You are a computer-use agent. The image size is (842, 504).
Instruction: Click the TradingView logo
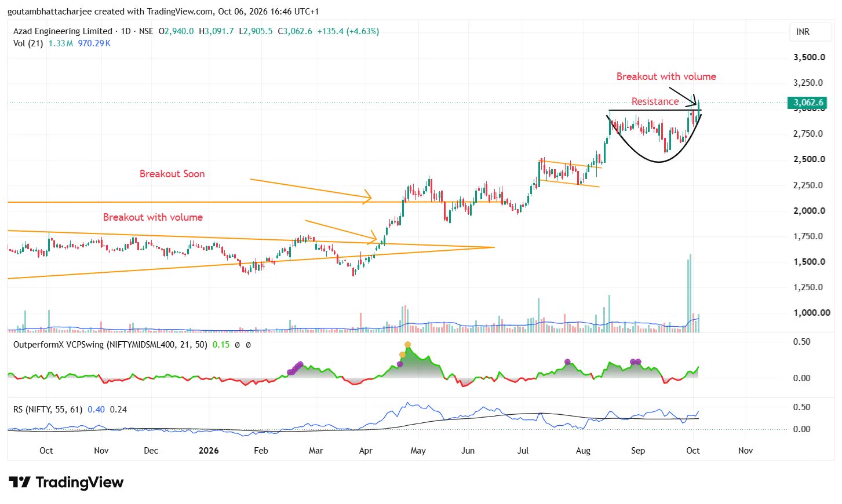pos(66,482)
